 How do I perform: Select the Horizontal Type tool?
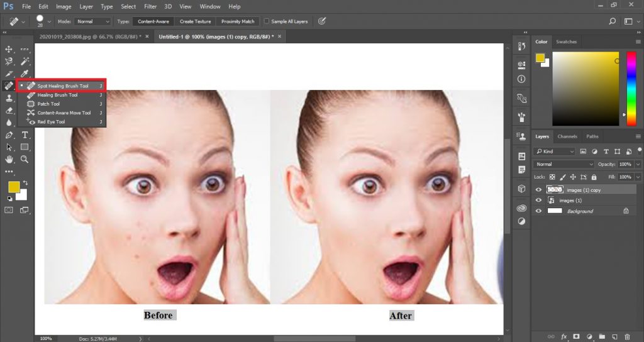[x=25, y=135]
